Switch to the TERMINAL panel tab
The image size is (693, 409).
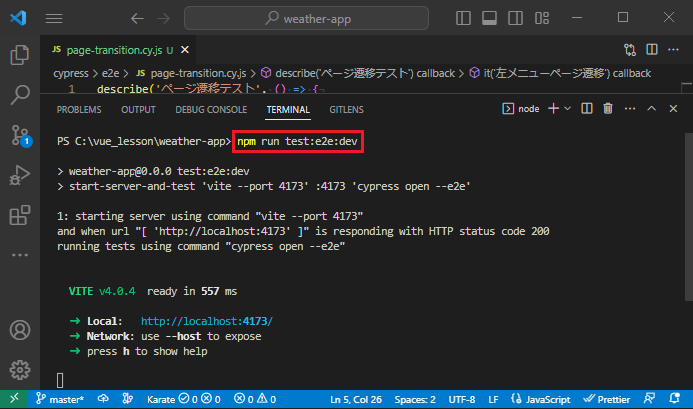click(288, 110)
